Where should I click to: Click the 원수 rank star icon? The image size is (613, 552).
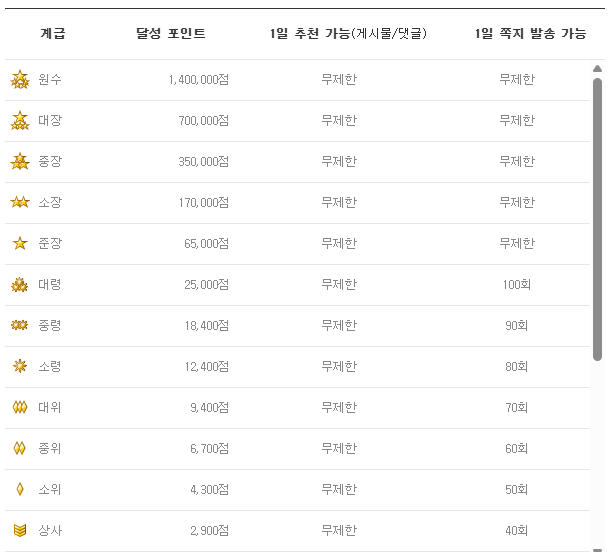pos(20,79)
